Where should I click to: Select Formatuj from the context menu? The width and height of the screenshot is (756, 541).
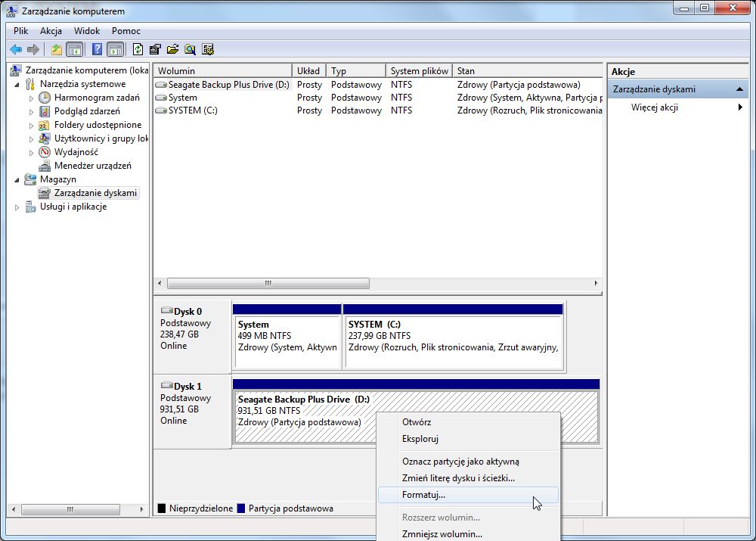[x=424, y=494]
